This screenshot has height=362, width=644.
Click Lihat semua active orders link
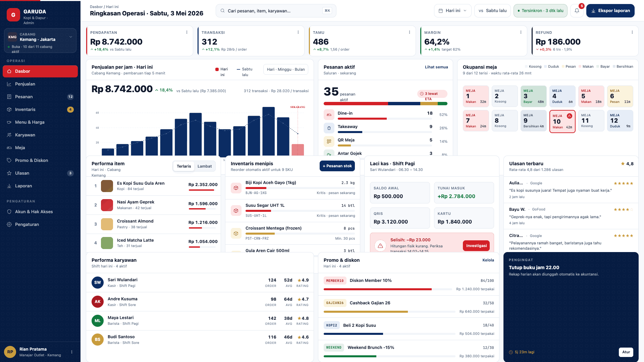436,67
